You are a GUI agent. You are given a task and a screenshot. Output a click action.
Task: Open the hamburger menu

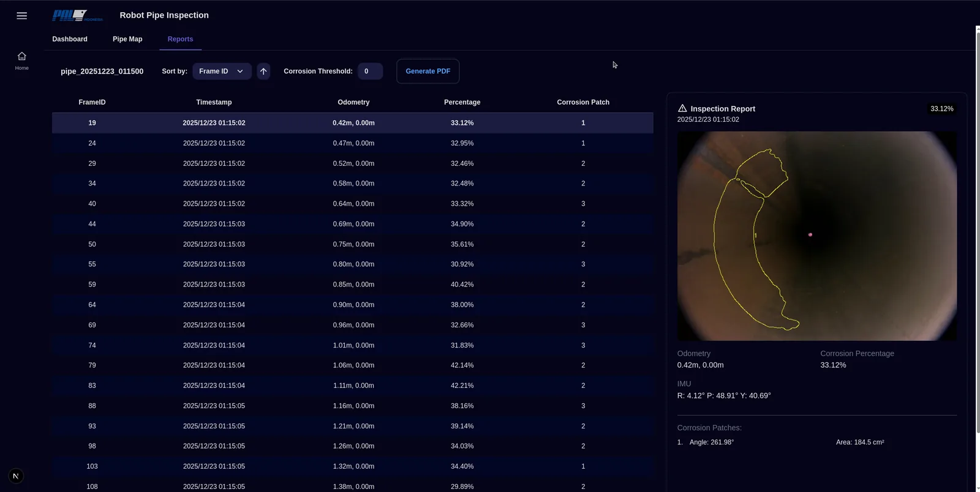(21, 16)
